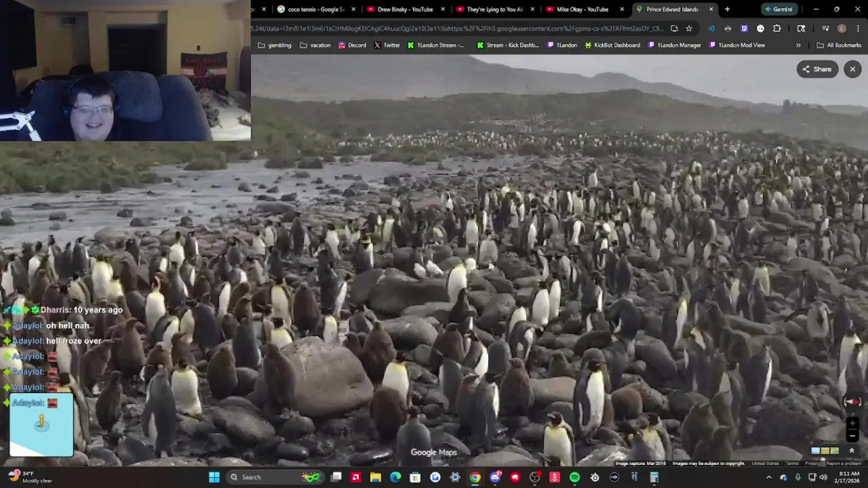Image resolution: width=868 pixels, height=488 pixels.
Task: Click the United States footer link
Action: coord(765,464)
